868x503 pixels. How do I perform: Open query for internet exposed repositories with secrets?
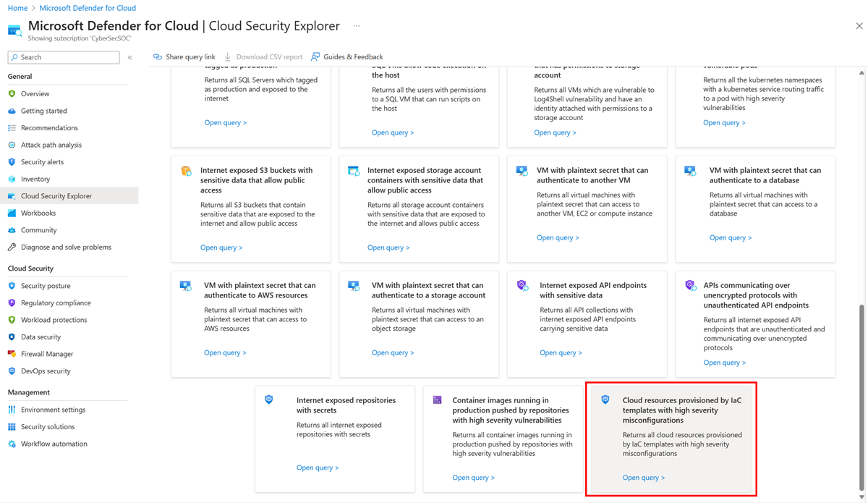318,467
